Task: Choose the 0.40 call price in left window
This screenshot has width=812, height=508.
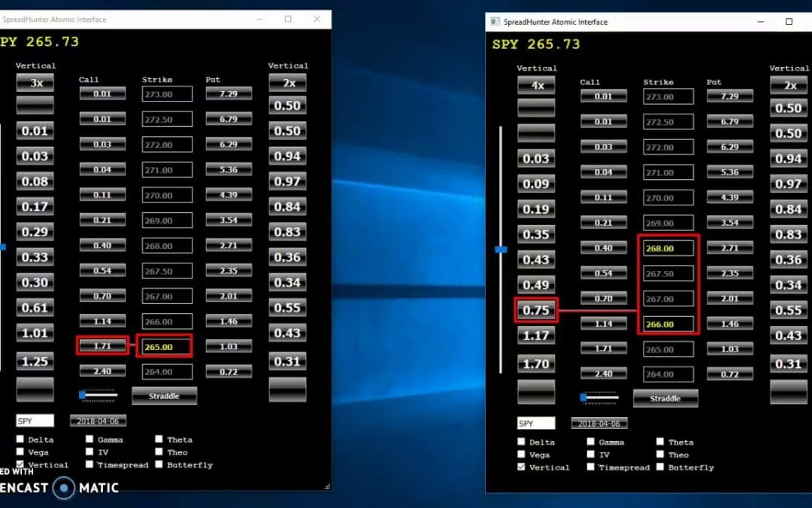Action: [102, 245]
